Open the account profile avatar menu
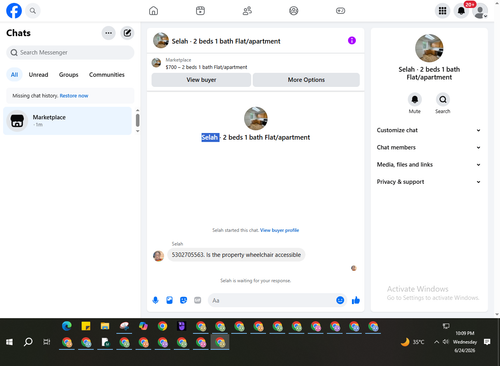 pos(480,11)
